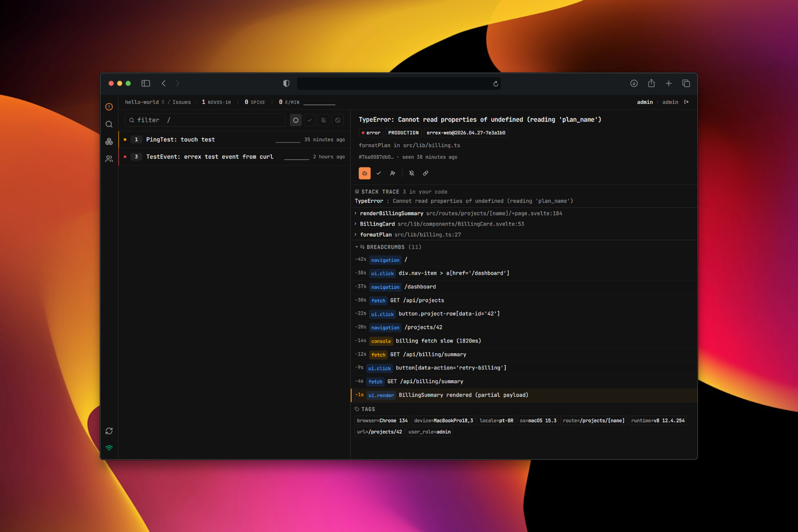Toggle the resolved issues status filter
Screen dimensions: 798x532
[x=310, y=120]
